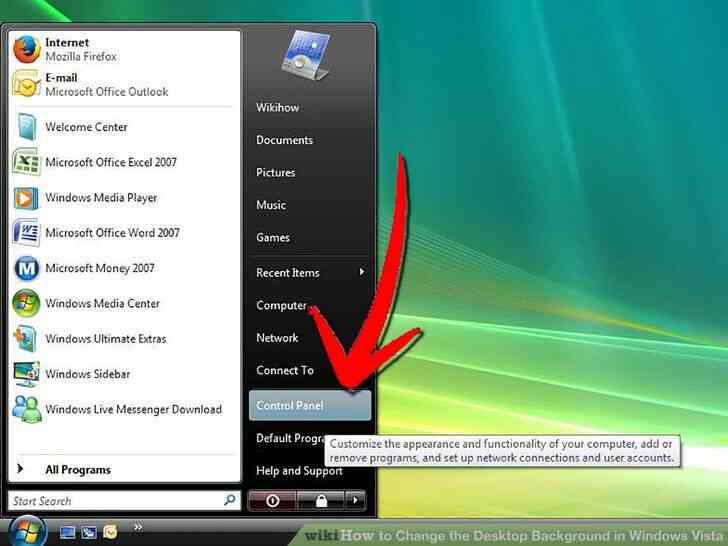Click the Windows Media Center icon

pos(26,303)
